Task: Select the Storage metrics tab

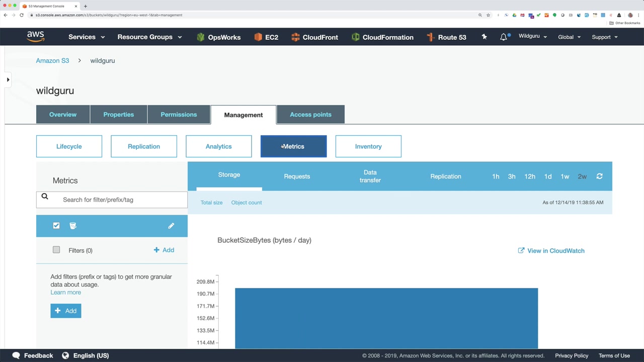Action: coord(229,175)
